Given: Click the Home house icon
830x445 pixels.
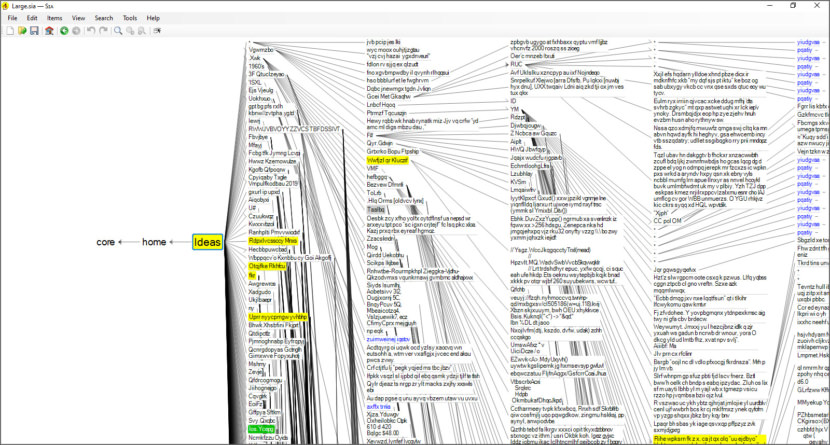Looking at the screenshot, I should 49,31.
